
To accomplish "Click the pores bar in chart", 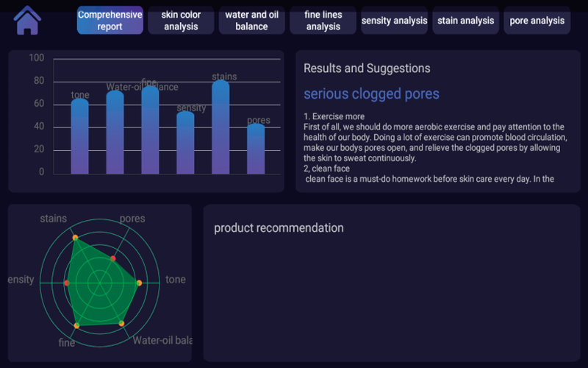I will tap(256, 149).
